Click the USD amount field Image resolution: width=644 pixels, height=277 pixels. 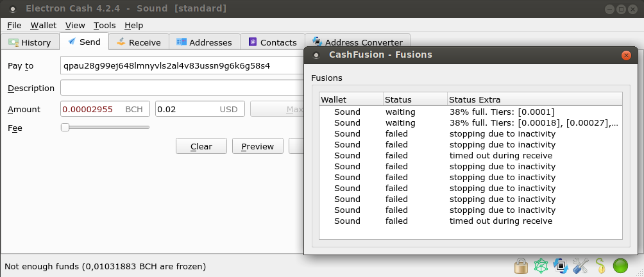200,109
